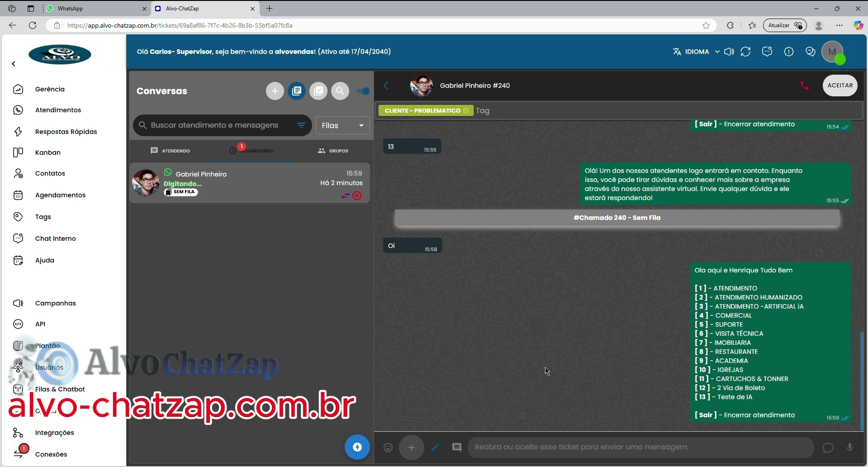This screenshot has height=467, width=868.
Task: Click the chat vertical scrollbar
Action: [862, 380]
